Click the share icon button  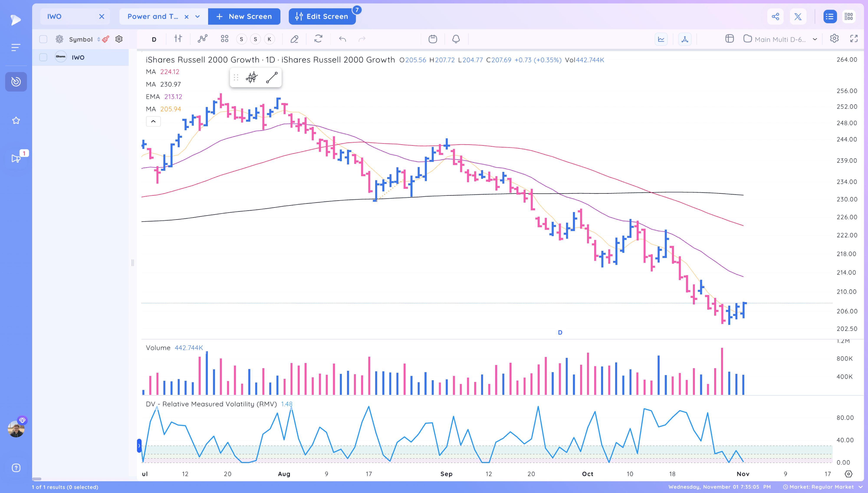(775, 16)
